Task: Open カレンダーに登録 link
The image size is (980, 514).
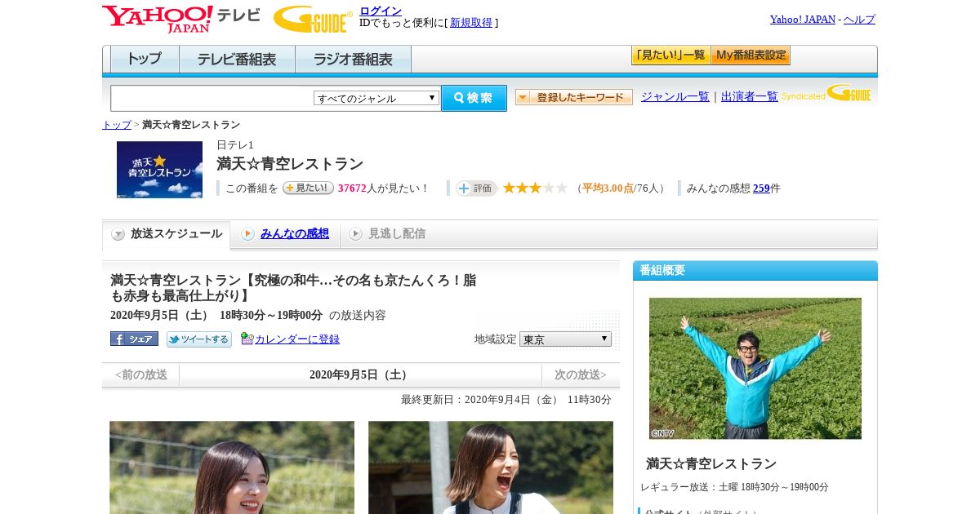Action: pos(297,339)
